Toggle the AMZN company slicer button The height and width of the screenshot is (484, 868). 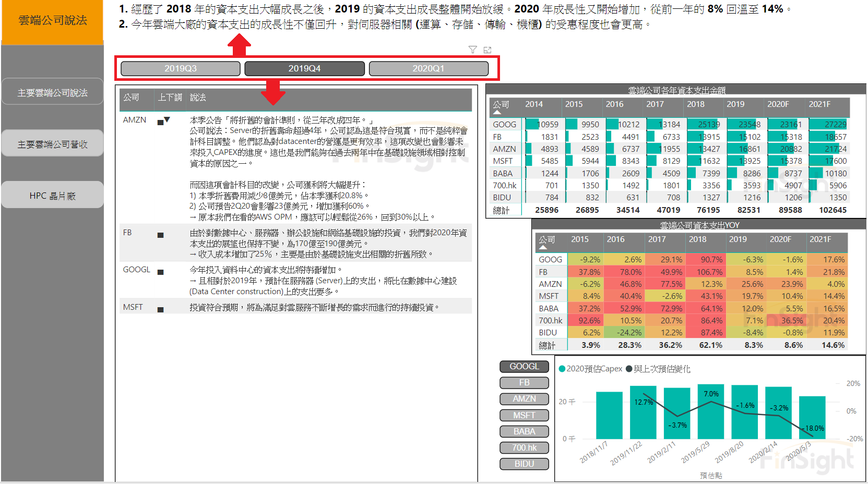(524, 399)
